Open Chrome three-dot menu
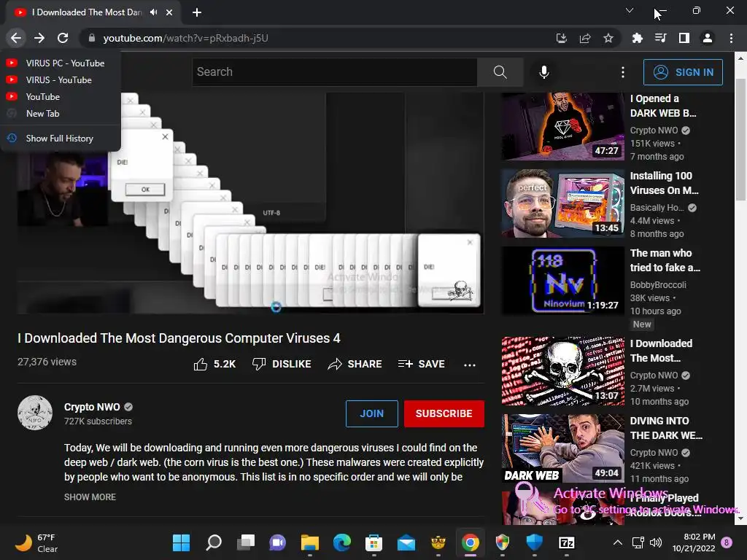Viewport: 747px width, 560px height. pos(731,38)
